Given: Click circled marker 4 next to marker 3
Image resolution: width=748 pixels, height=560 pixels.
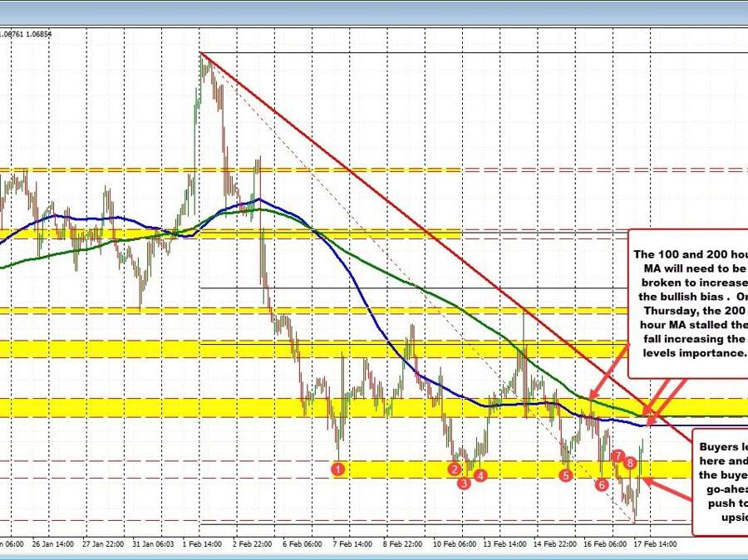Looking at the screenshot, I should tap(480, 475).
